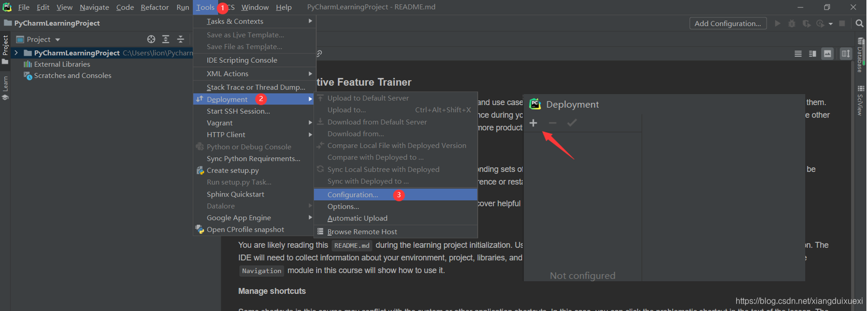The image size is (868, 311).
Task: Select Deployment in Tools menu
Action: click(255, 99)
